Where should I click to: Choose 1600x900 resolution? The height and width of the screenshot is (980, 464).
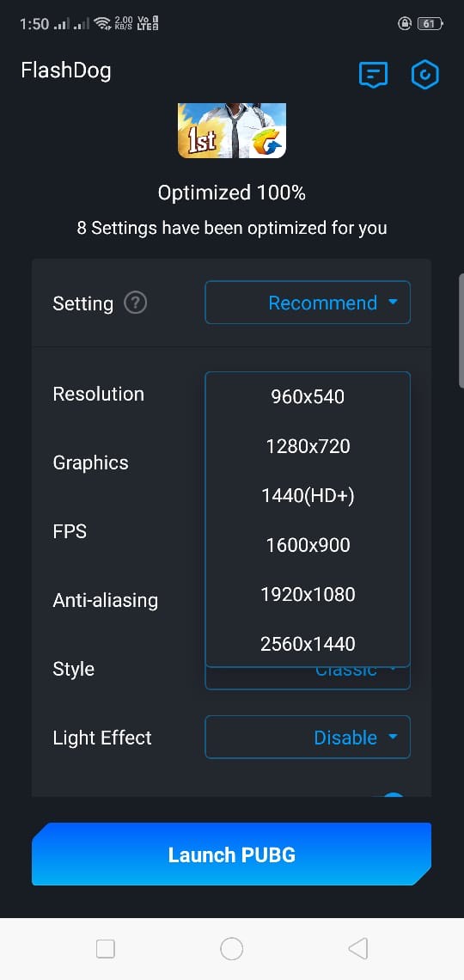pyautogui.click(x=308, y=545)
